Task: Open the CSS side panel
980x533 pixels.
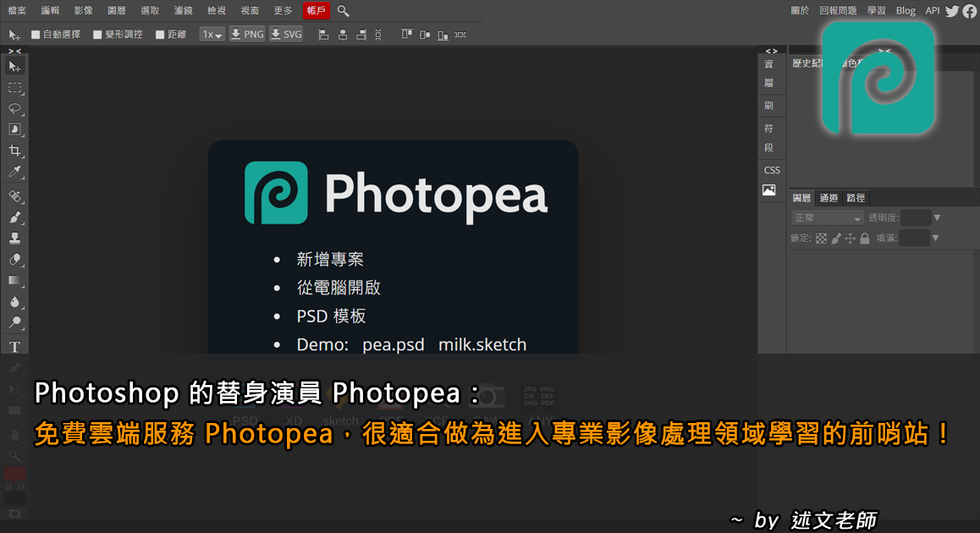Action: coord(772,170)
